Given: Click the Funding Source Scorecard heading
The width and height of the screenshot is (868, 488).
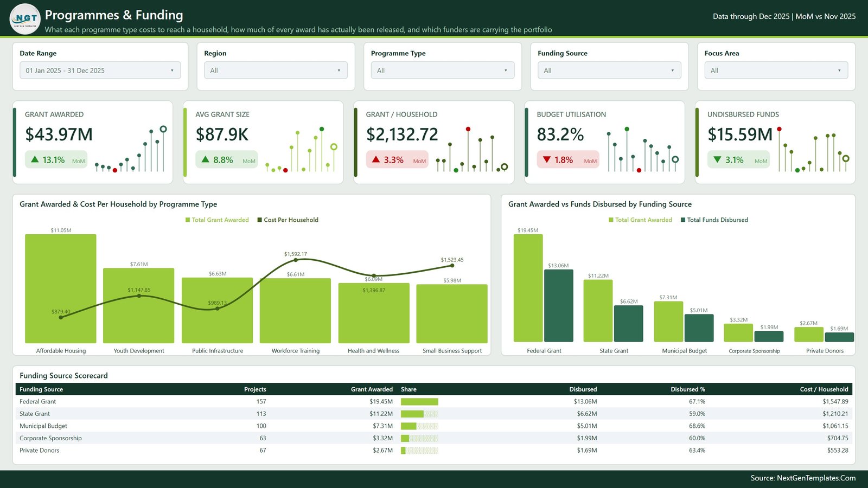Looking at the screenshot, I should 63,376.
